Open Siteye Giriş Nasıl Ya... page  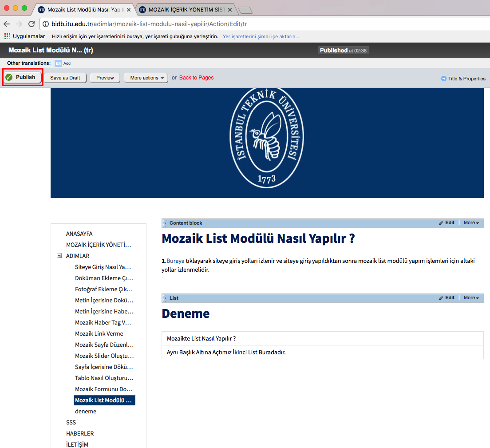point(103,267)
